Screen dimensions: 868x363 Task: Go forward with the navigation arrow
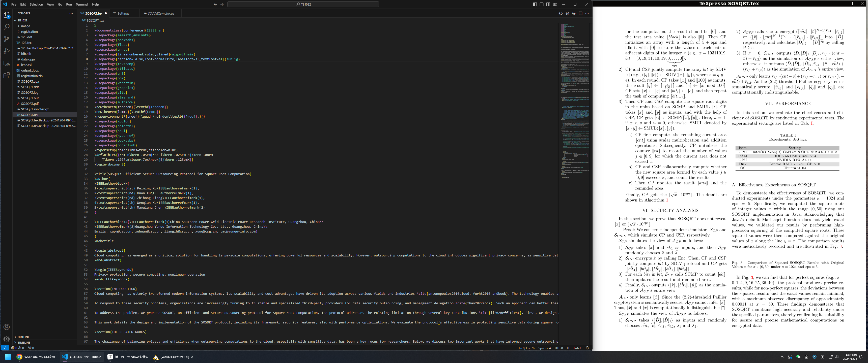pos(222,4)
